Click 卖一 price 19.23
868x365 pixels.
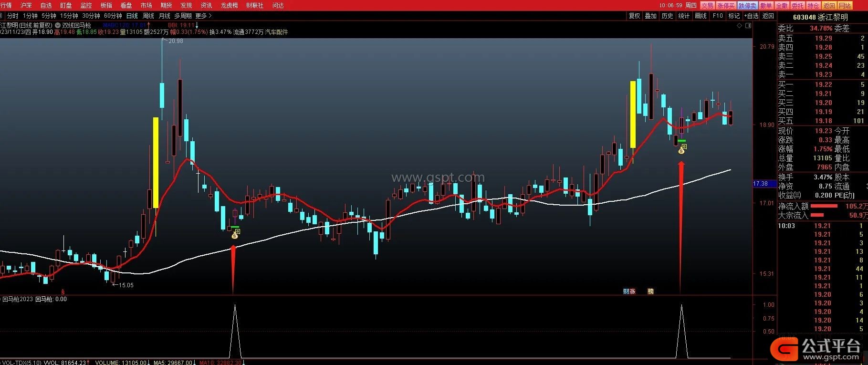[x=823, y=74]
